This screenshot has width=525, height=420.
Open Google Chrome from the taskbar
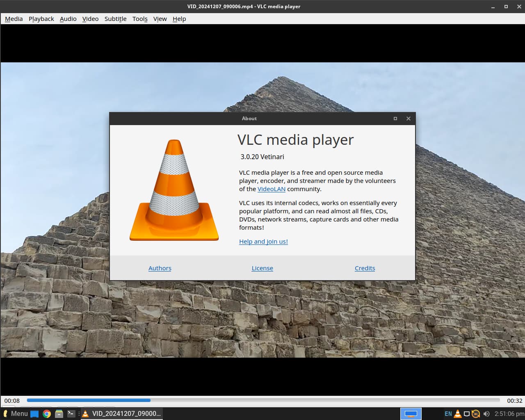tap(47, 414)
